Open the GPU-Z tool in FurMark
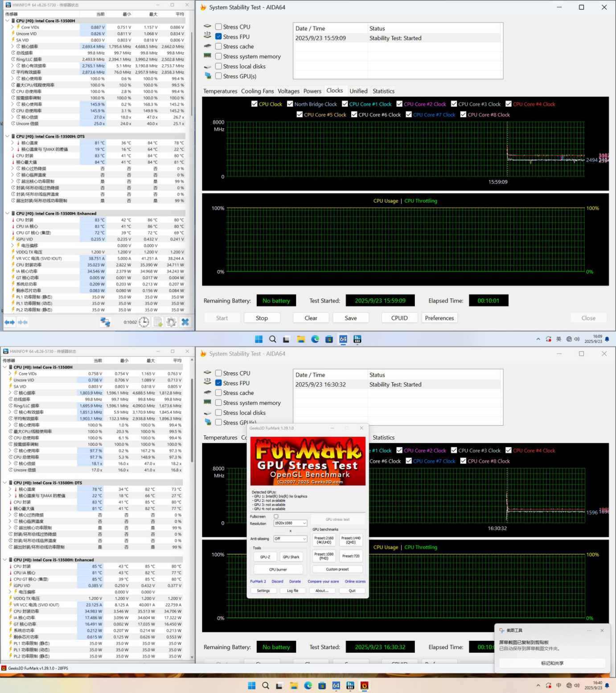 tap(265, 557)
